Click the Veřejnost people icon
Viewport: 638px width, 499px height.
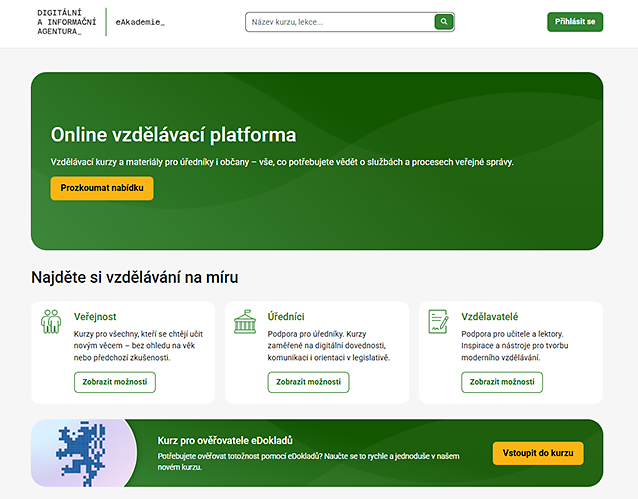coord(51,321)
